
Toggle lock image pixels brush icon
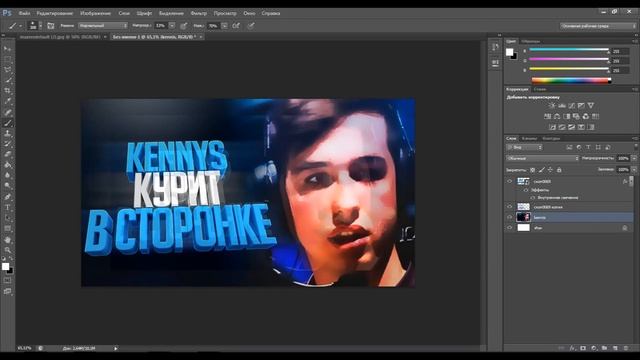tap(542, 170)
